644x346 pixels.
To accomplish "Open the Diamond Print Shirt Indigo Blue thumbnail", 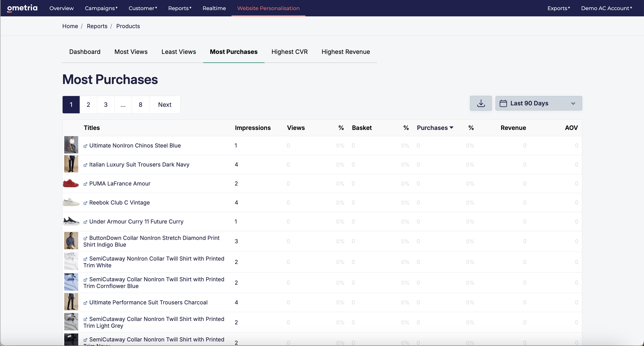I will (x=71, y=241).
